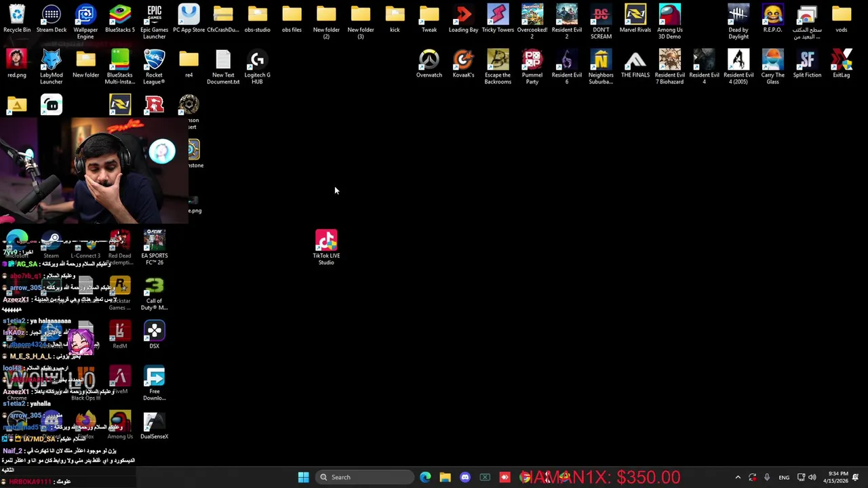This screenshot has height=488, width=868.
Task: Select the vods folder
Action: (842, 19)
